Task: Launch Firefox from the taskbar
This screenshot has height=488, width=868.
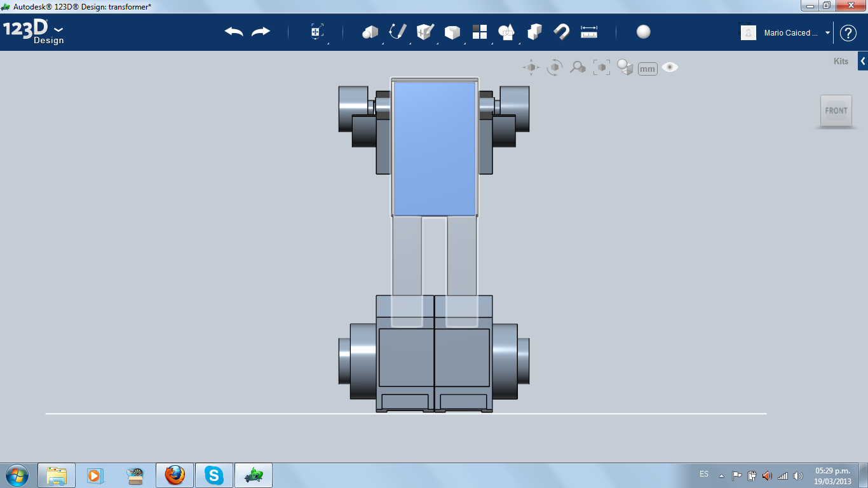Action: 175,475
